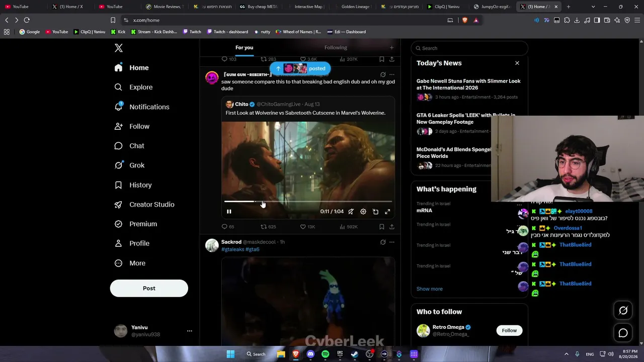Open more options on GUM GUN -REBIRTH- post
The width and height of the screenshot is (644, 362).
click(392, 74)
